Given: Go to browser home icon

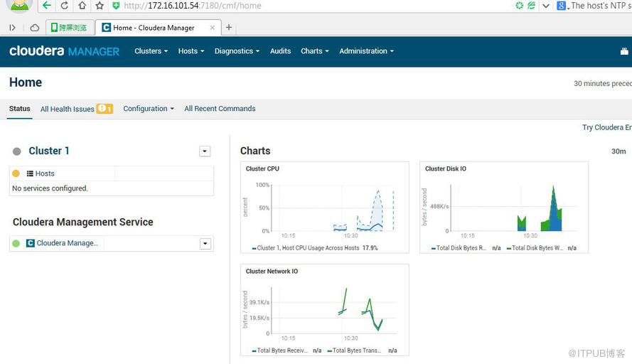Looking at the screenshot, I should (82, 6).
